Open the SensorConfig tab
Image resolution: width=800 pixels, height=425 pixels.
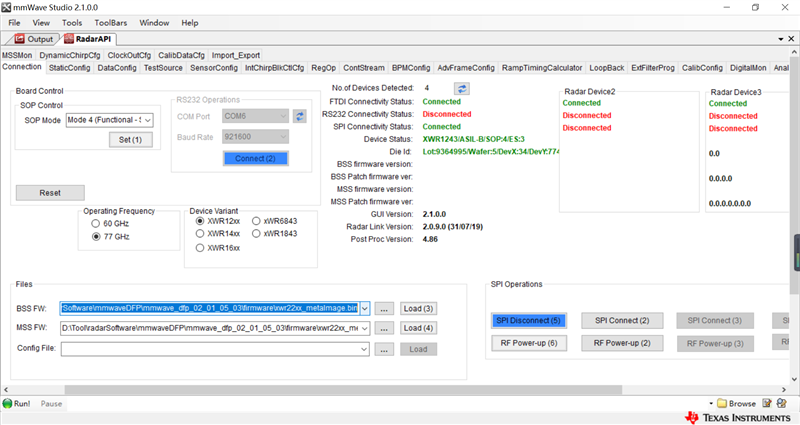pos(214,68)
